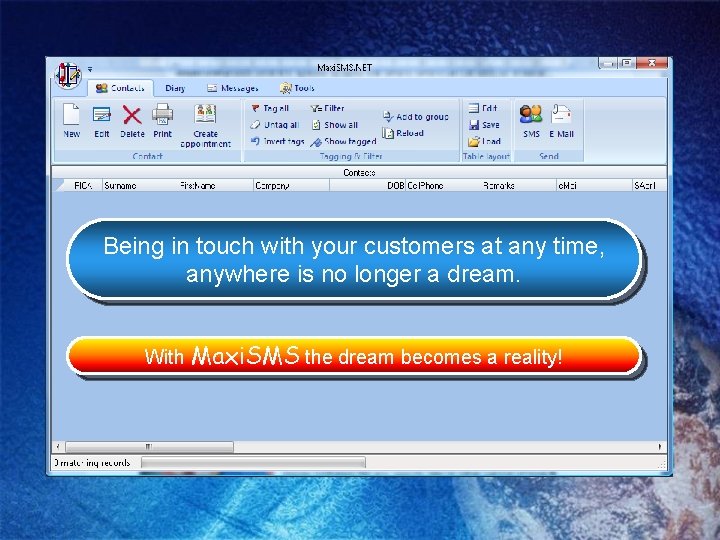
Task: Send an SMS to contacts
Action: 531,120
